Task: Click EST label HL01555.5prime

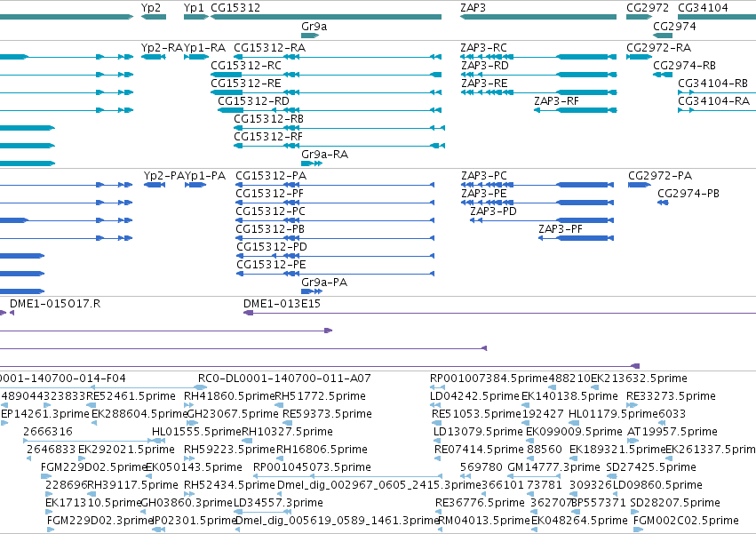Action: (196, 432)
